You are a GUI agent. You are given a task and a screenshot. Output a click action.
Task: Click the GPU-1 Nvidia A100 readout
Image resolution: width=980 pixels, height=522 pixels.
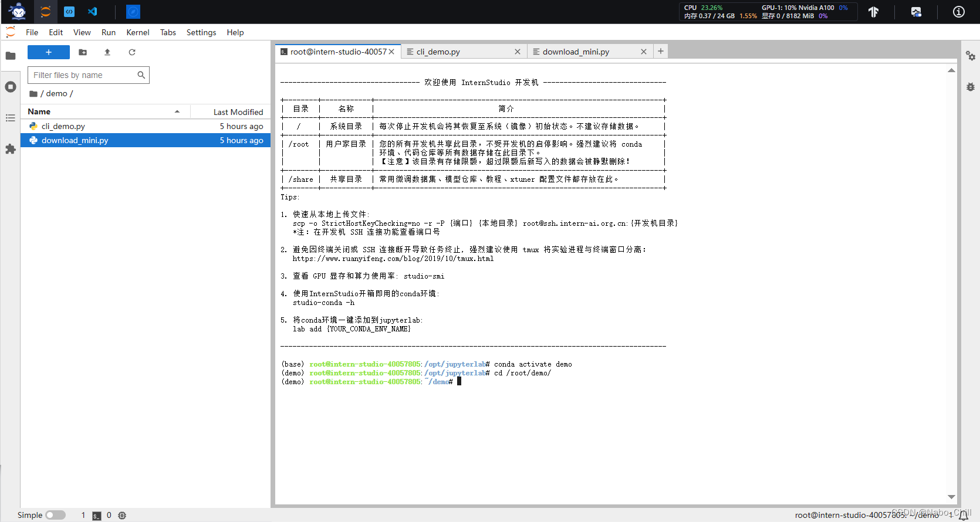(805, 8)
